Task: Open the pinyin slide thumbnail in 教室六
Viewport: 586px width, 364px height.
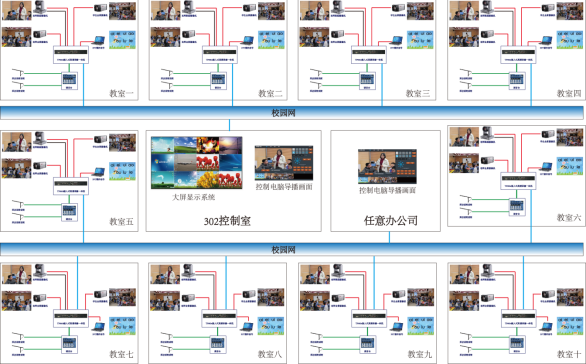Action: point(570,166)
